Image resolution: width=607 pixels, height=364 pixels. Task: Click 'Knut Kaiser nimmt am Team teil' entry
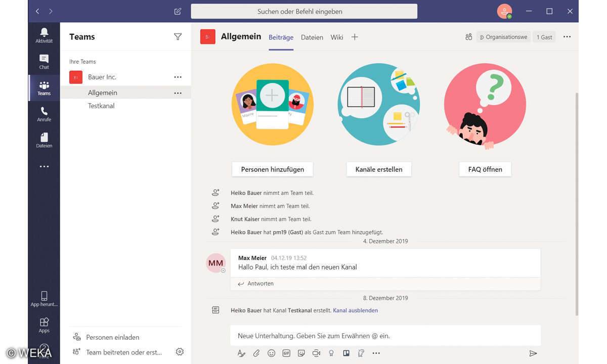271,219
